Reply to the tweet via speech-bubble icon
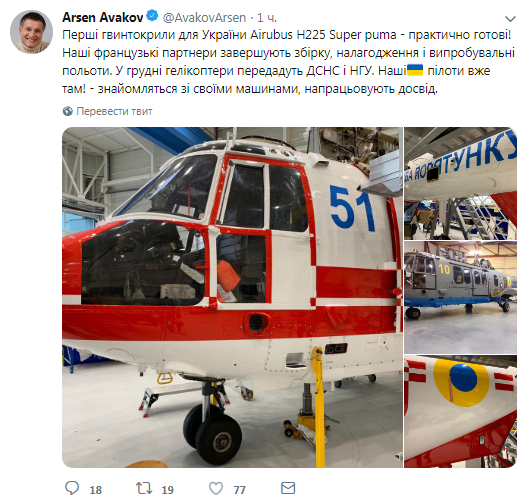This screenshot has width=528, height=502. (x=72, y=488)
